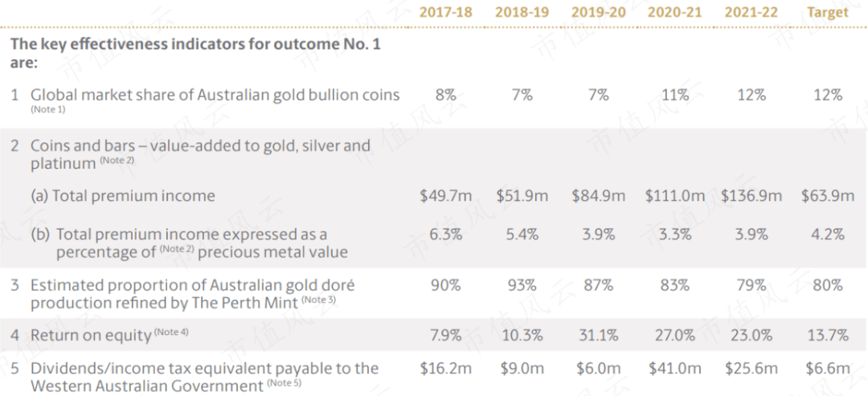The width and height of the screenshot is (868, 396).
Task: Select the Global market share row label
Action: (x=215, y=95)
